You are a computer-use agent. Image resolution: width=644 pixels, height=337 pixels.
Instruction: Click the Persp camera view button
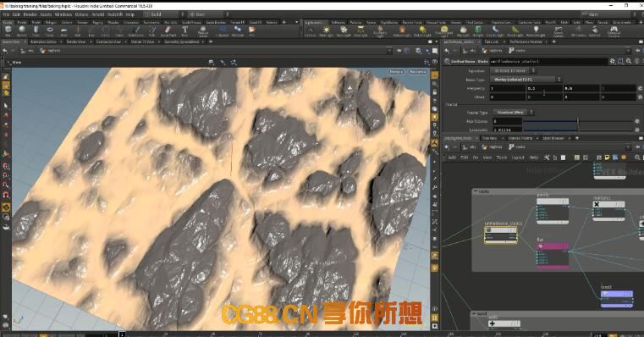pos(396,72)
